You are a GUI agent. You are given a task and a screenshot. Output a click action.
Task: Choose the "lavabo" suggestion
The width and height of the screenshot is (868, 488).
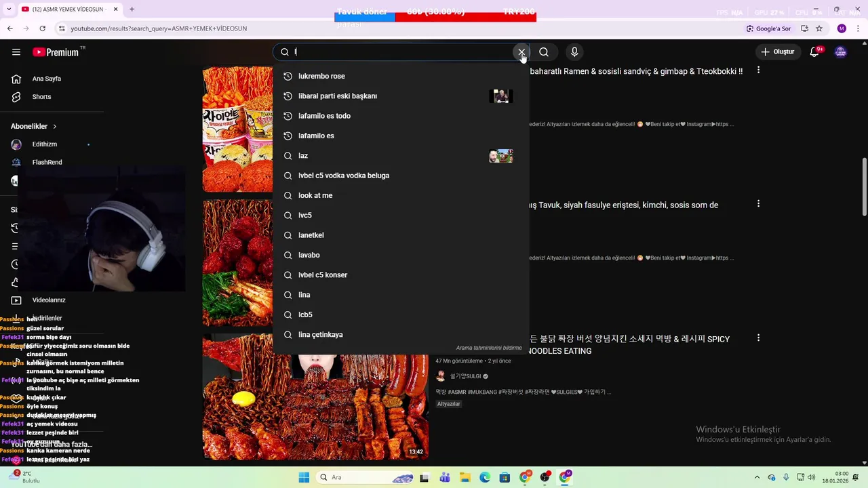[x=400, y=255]
